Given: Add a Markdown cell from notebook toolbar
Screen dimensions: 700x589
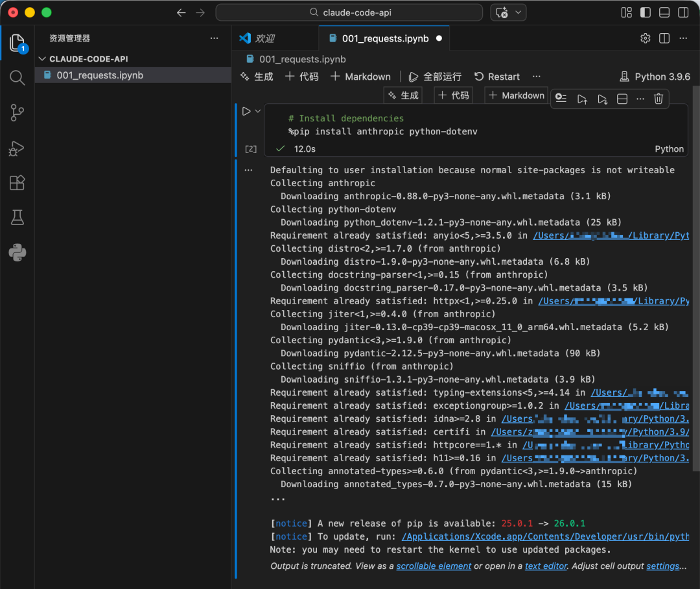Looking at the screenshot, I should 361,77.
